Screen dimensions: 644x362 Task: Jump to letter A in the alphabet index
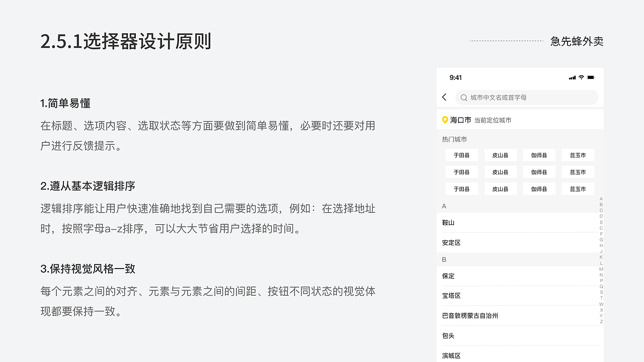pyautogui.click(x=601, y=199)
